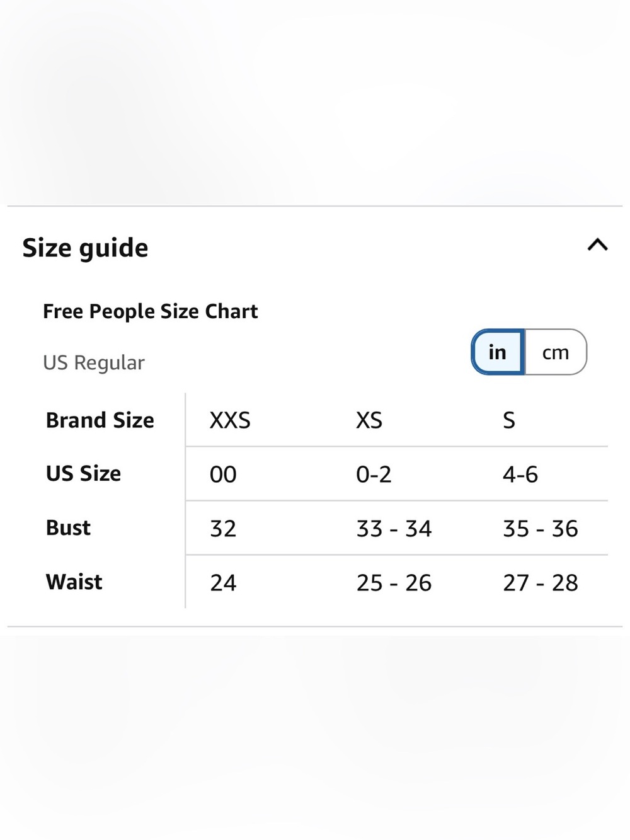
Task: Collapse the Size guide chevron icon
Action: (597, 245)
